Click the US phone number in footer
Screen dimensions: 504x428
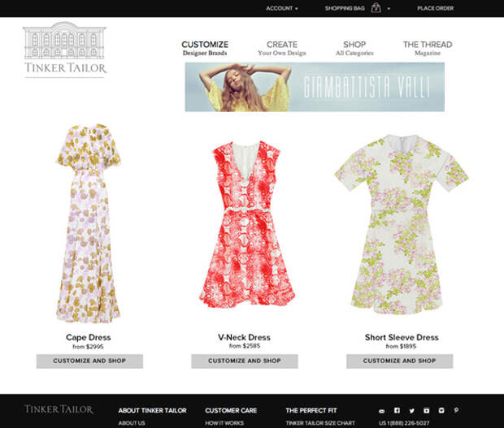click(x=404, y=423)
